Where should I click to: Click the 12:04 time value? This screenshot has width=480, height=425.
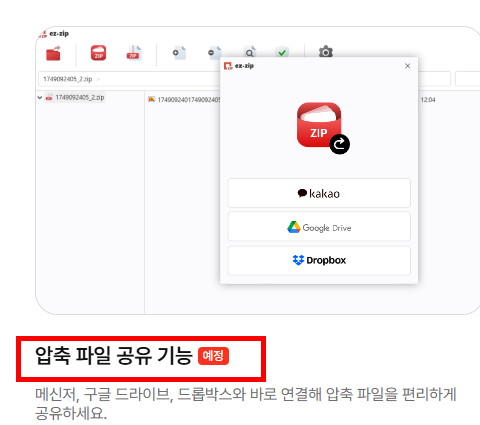(x=428, y=100)
